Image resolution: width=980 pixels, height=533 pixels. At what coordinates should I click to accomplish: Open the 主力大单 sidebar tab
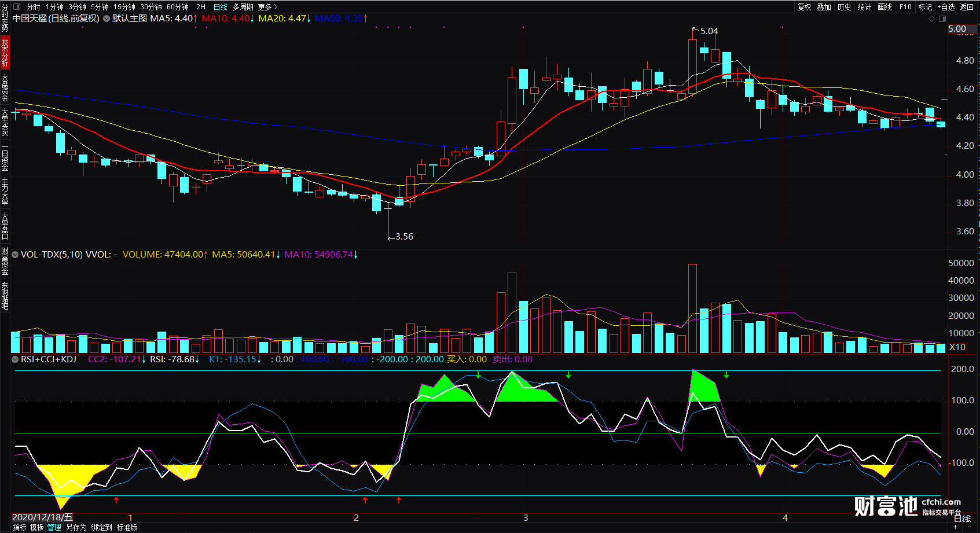click(x=5, y=192)
